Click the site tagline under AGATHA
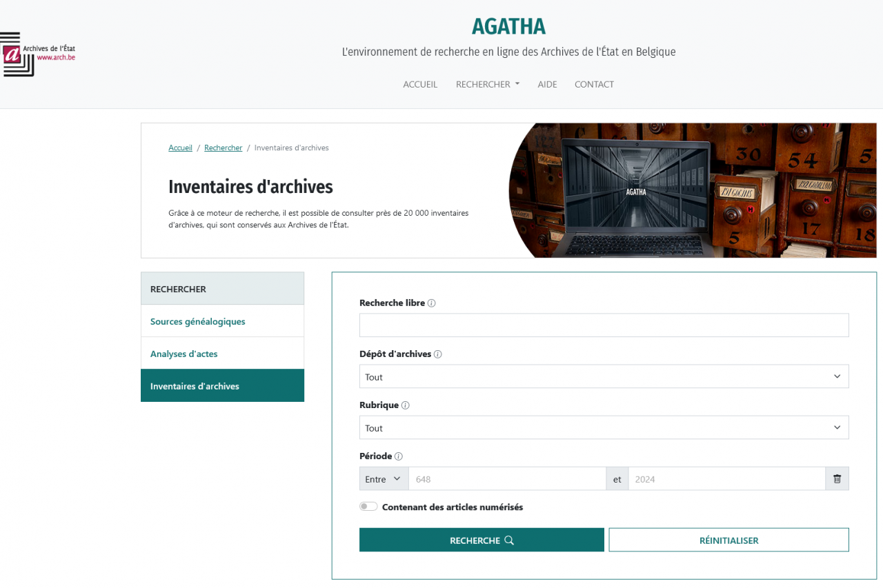883x588 pixels. click(x=508, y=52)
